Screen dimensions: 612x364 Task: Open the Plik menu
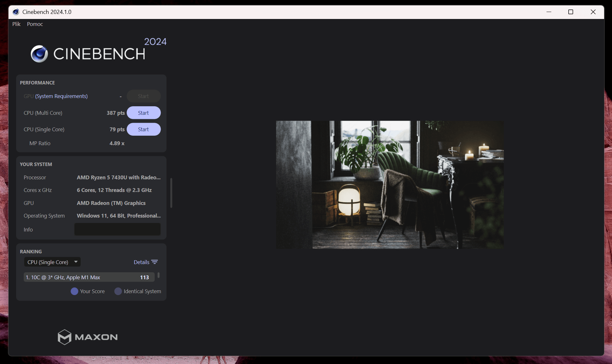click(16, 24)
